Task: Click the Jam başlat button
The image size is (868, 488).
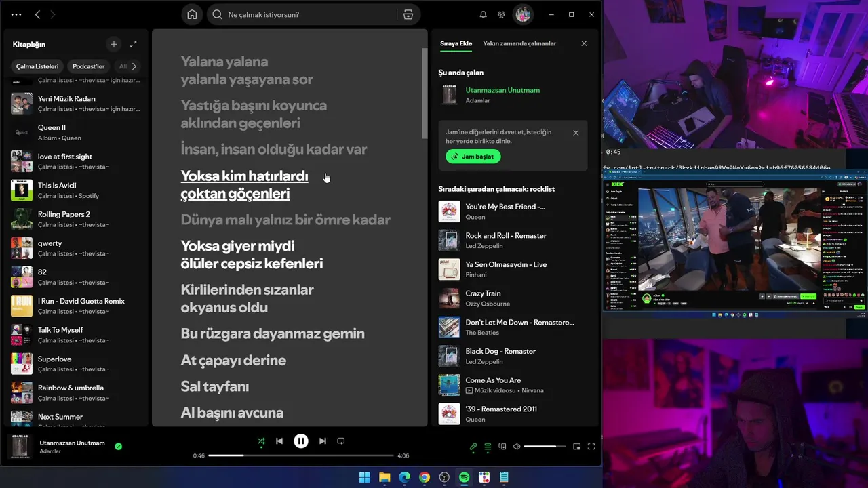Action: coord(473,157)
